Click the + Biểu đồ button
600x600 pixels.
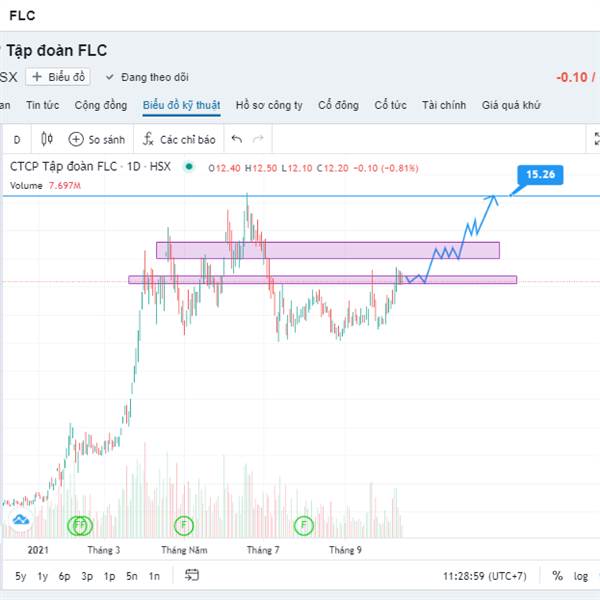pos(58,77)
